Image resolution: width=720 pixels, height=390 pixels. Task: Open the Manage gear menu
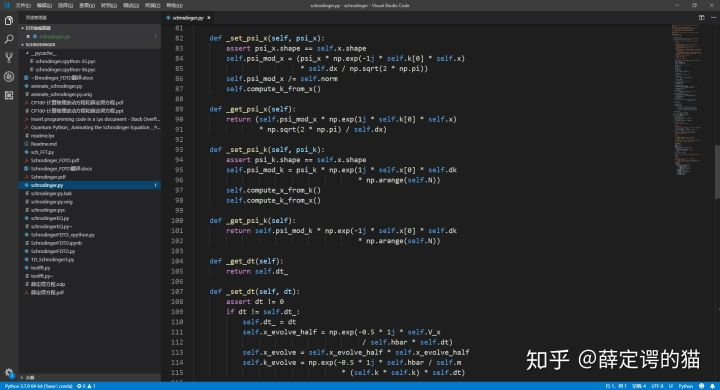[9, 373]
